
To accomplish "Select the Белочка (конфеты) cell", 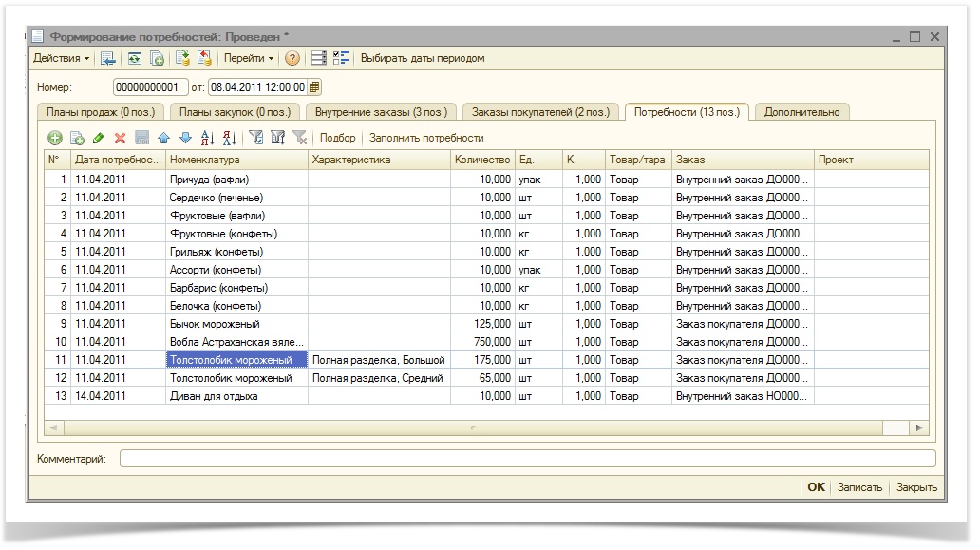I will (x=236, y=306).
